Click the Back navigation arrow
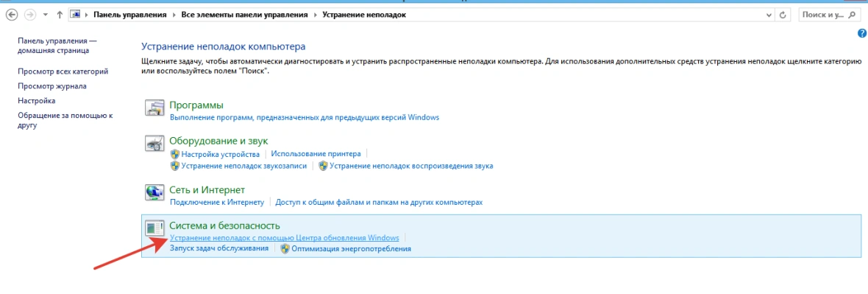The height and width of the screenshot is (294, 868). (x=13, y=15)
